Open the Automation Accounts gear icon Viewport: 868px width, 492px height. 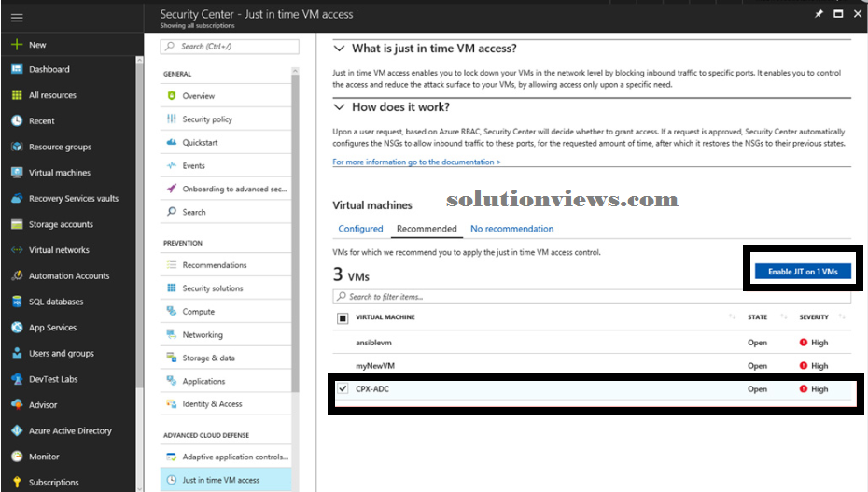pyautogui.click(x=17, y=275)
